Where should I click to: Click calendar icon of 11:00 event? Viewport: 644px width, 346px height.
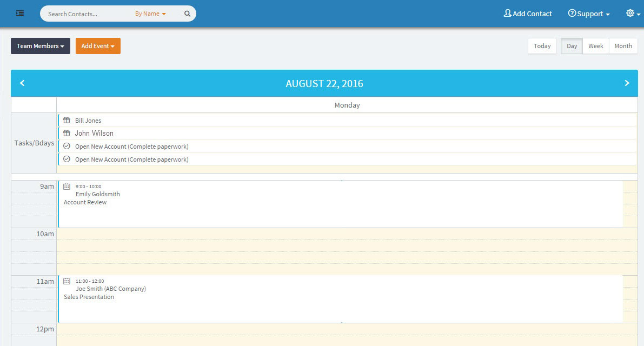67,281
